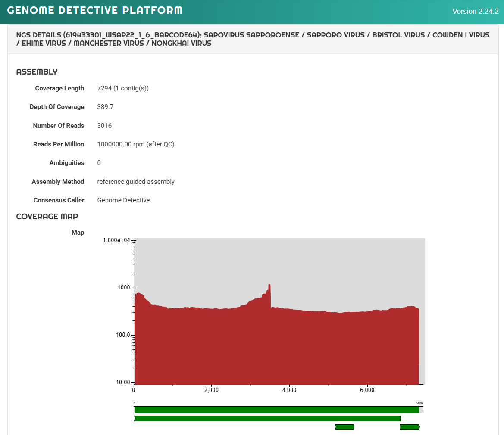Click the coverage spike in the red plot
Screen dimensions: 504x435
pos(269,295)
